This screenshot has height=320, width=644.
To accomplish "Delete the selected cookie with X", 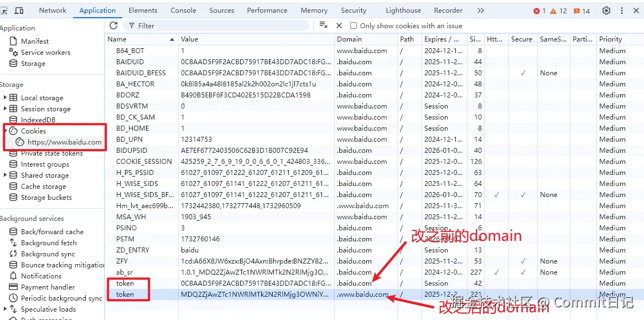I will (x=339, y=25).
